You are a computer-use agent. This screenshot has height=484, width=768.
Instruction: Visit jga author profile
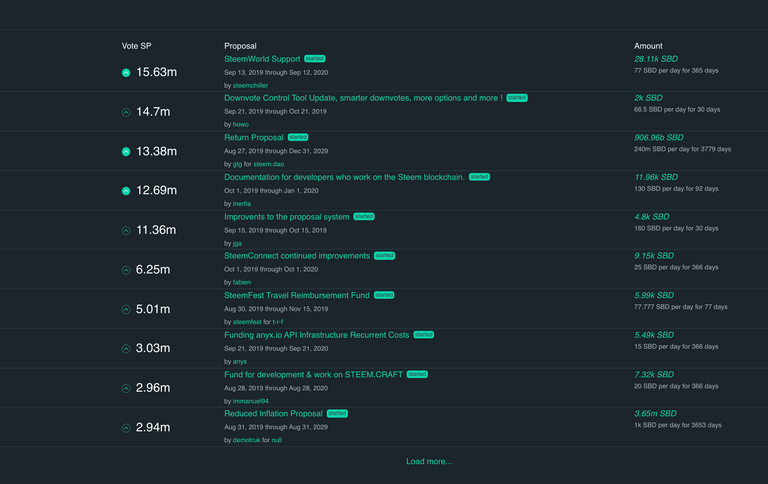click(x=237, y=243)
